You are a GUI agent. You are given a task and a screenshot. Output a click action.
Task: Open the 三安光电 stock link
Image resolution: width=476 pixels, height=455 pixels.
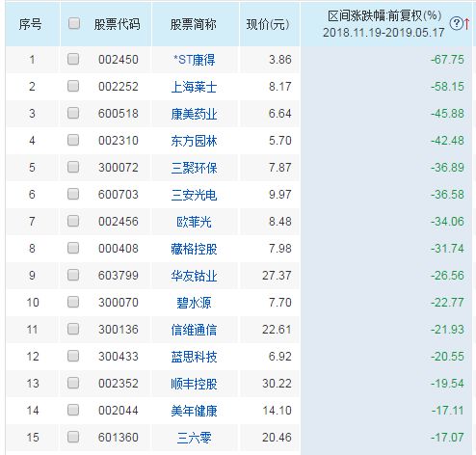[194, 195]
